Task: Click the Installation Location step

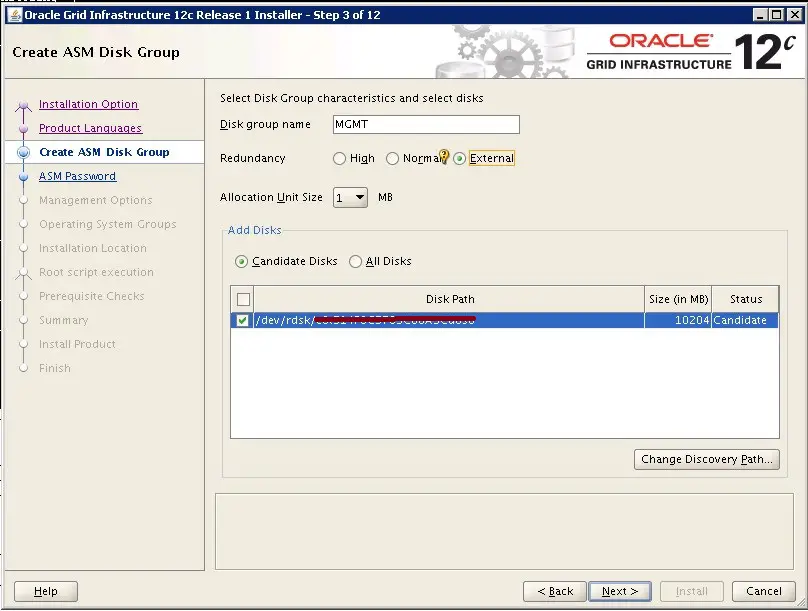Action: [93, 248]
